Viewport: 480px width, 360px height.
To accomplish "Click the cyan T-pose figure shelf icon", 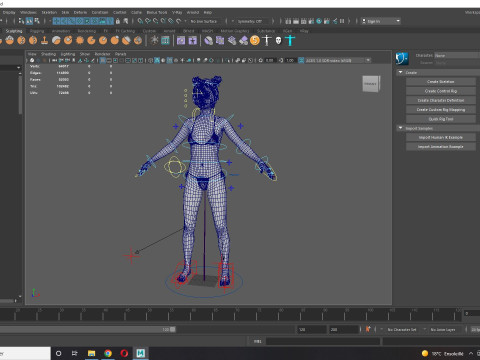I will point(290,41).
